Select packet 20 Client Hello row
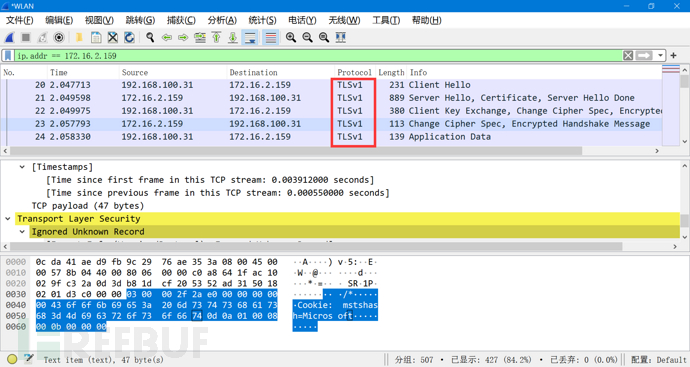The height and width of the screenshot is (367, 690). pyautogui.click(x=331, y=85)
